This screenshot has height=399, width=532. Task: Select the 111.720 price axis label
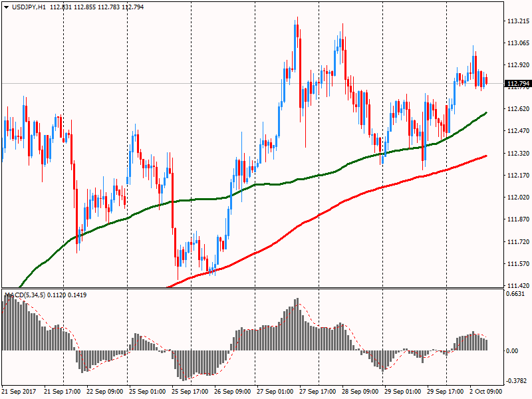tap(518, 242)
